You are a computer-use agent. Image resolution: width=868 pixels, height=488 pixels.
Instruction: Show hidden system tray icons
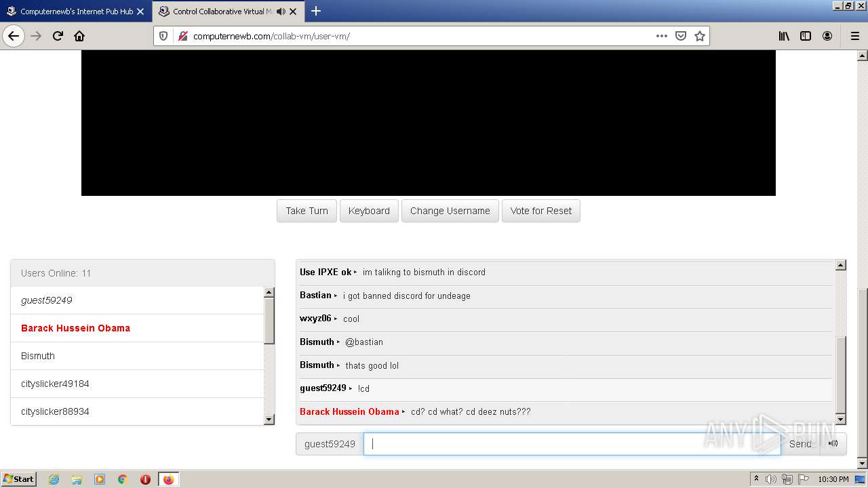756,479
